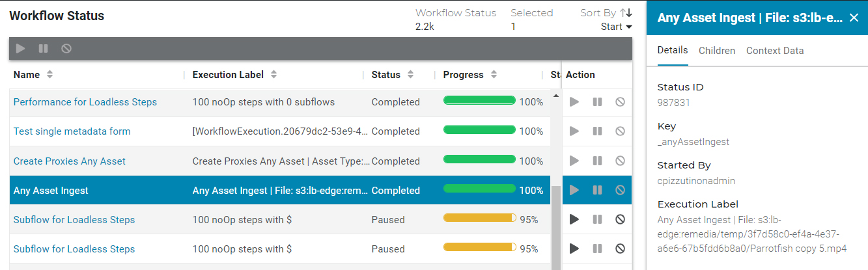Click the Any Asset Ingest progress bar
Viewport: 868px width, 270px height.
(480, 189)
